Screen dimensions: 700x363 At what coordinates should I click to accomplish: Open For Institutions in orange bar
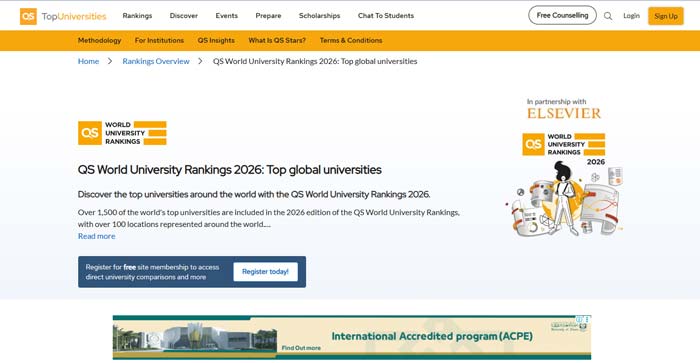[x=159, y=40]
